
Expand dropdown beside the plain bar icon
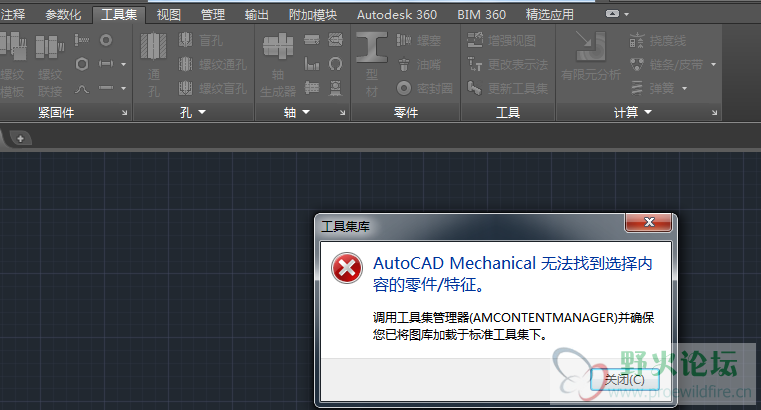pos(124,88)
